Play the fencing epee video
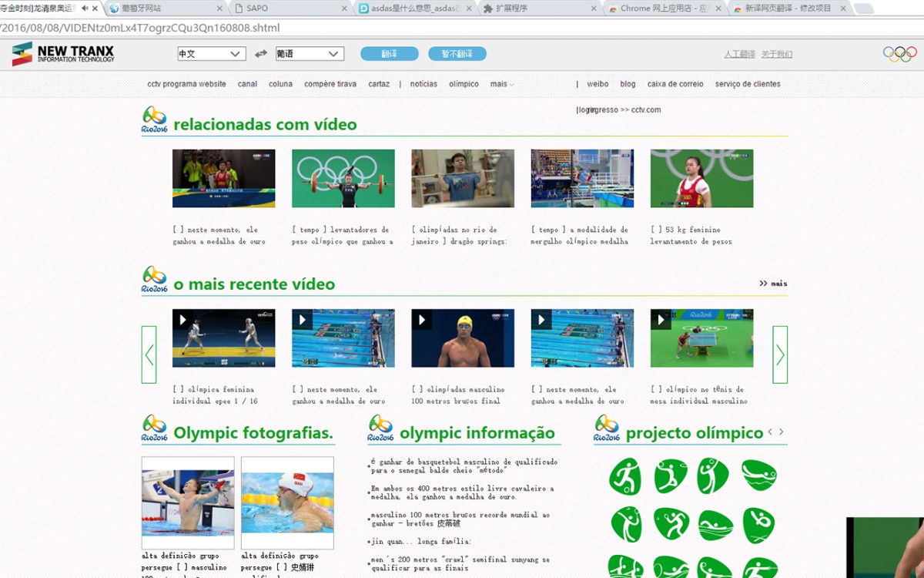The height and width of the screenshot is (578, 924). 223,338
